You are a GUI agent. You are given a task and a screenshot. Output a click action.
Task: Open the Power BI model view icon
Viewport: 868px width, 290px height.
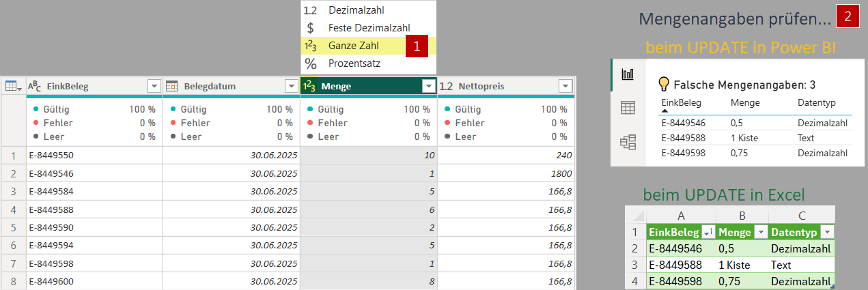pyautogui.click(x=628, y=141)
